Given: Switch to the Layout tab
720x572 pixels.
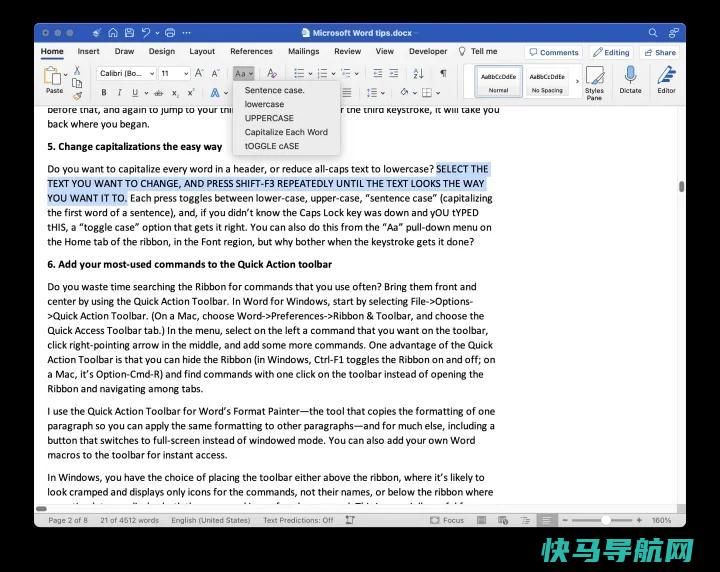Looking at the screenshot, I should tap(202, 51).
